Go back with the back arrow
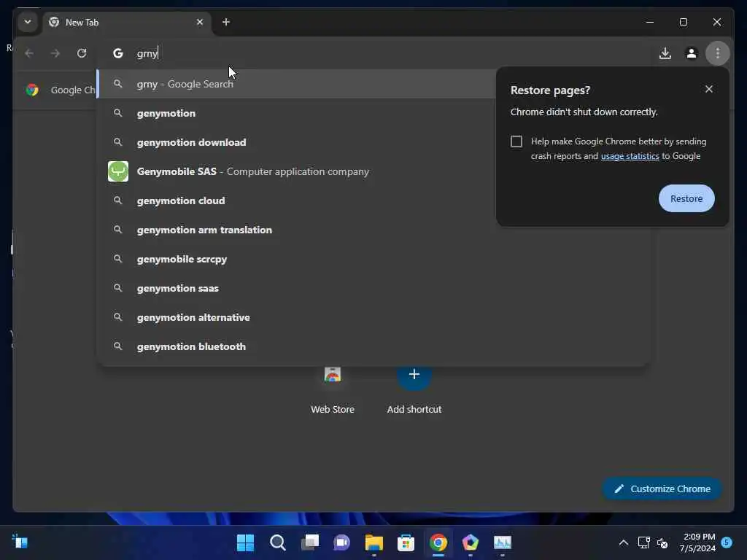747x560 pixels. pos(29,53)
